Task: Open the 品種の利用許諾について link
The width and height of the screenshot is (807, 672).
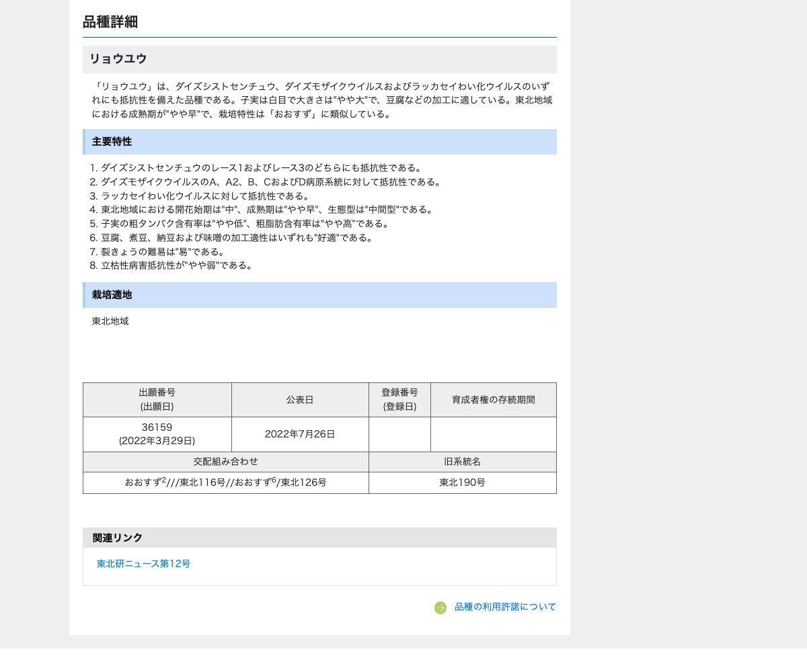Action: pyautogui.click(x=505, y=607)
